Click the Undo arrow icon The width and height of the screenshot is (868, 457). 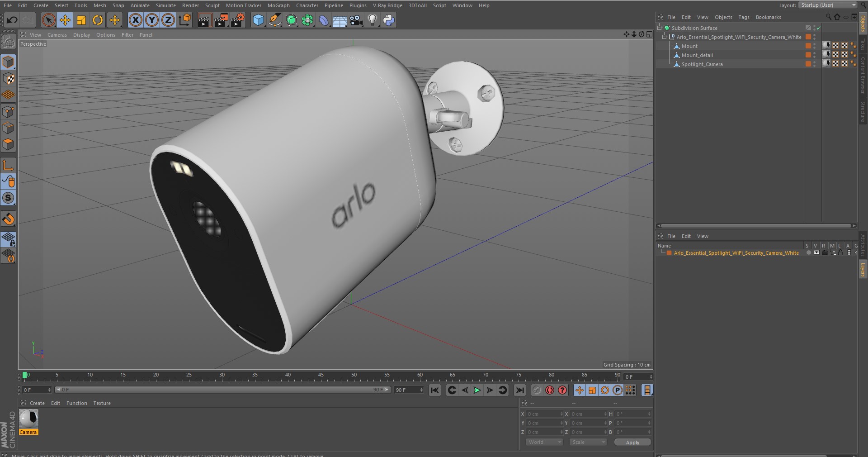coord(12,20)
